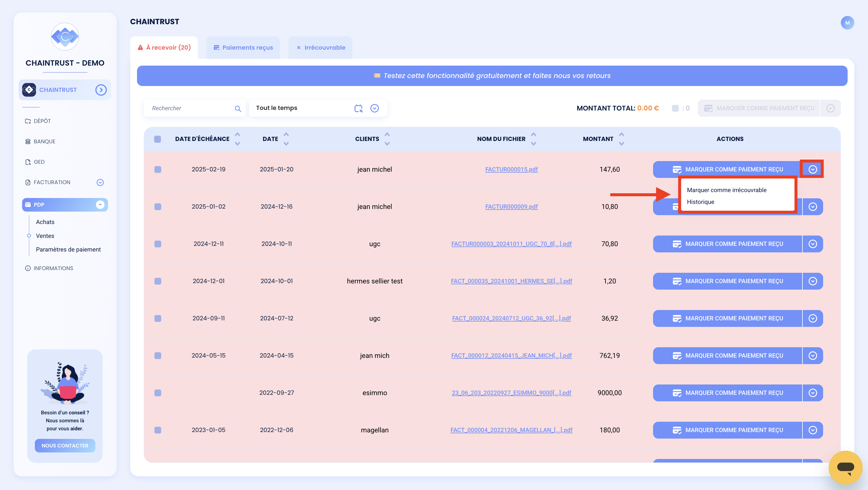
Task: Click the blue Testez cette fonctionnalité banner
Action: tap(492, 76)
